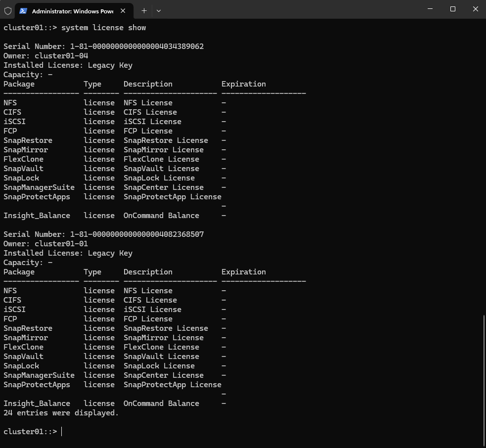The width and height of the screenshot is (486, 448).
Task: Maximize the terminal window
Action: pos(453,9)
